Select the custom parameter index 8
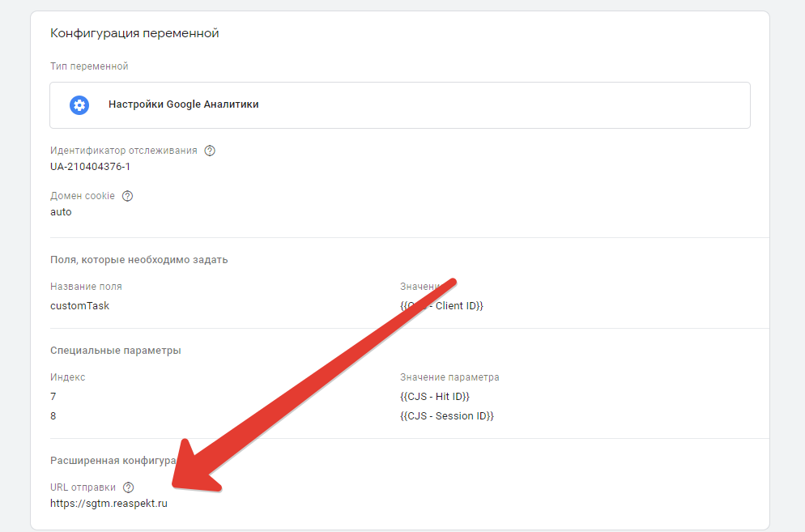The width and height of the screenshot is (805, 532). click(53, 416)
